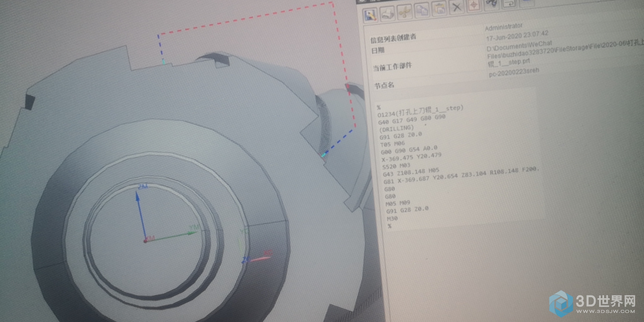The height and width of the screenshot is (322, 644).
Task: Click the '节点名' label
Action: [384, 85]
